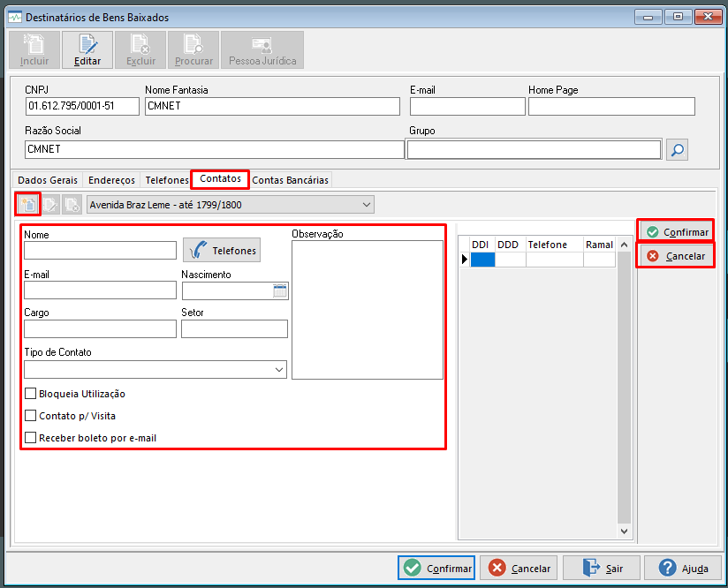Select the Contatos tab
This screenshot has width=728, height=588.
point(220,178)
